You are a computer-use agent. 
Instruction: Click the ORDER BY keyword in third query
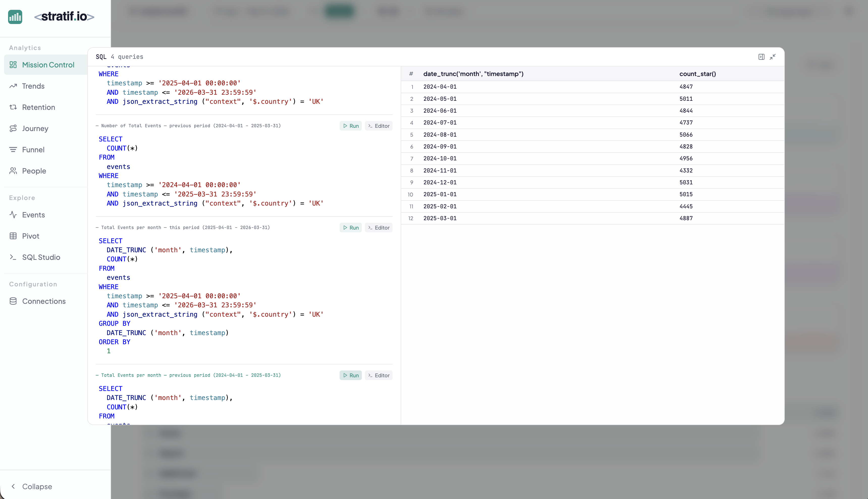point(114,342)
